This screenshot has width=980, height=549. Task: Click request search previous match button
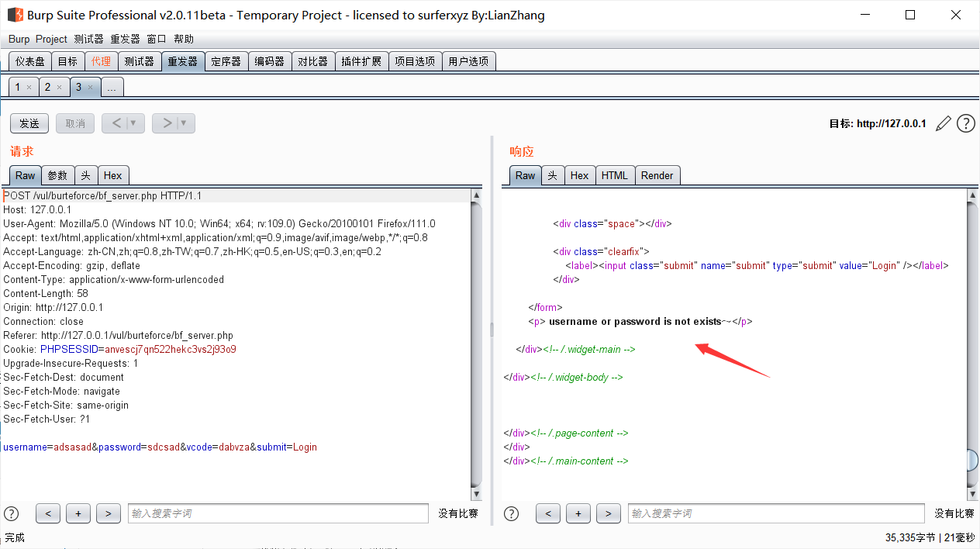48,513
